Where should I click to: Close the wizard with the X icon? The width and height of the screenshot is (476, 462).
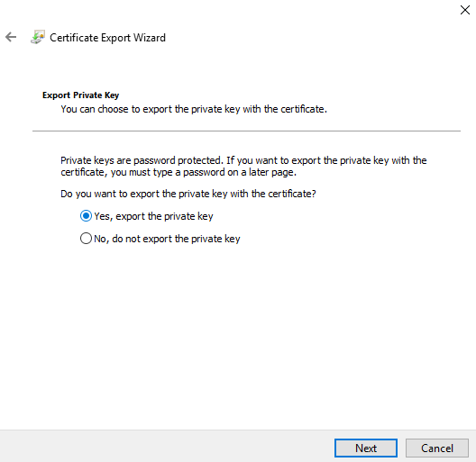pos(465,10)
